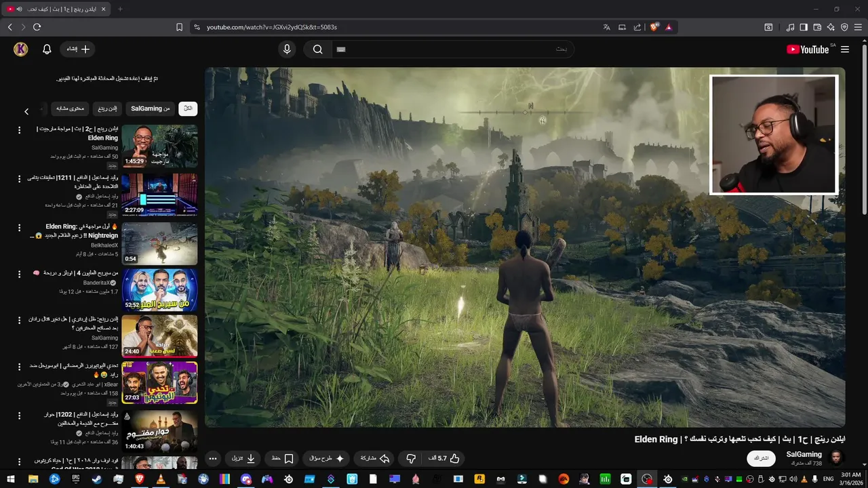Open options for وليد إسماعيل 1202 video
Viewport: 868px width, 488px height.
point(19,414)
